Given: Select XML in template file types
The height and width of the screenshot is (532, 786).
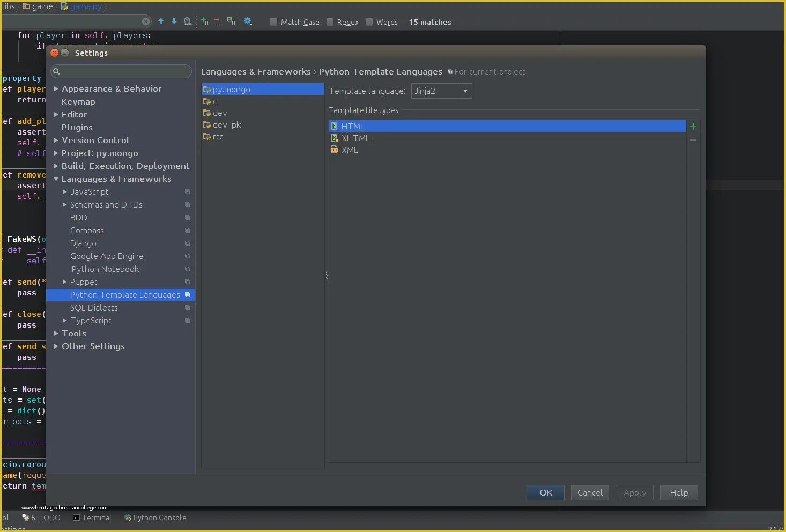Looking at the screenshot, I should 507,150.
